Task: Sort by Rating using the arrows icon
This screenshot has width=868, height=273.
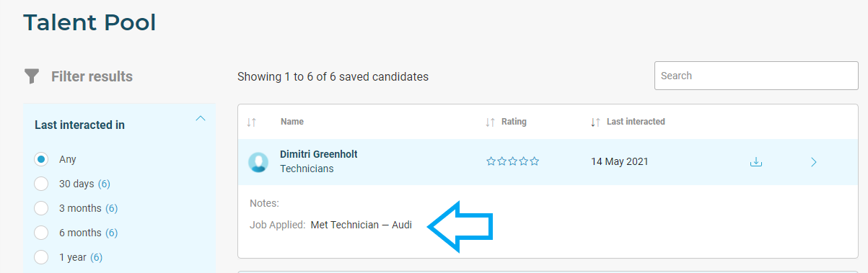Action: 491,122
